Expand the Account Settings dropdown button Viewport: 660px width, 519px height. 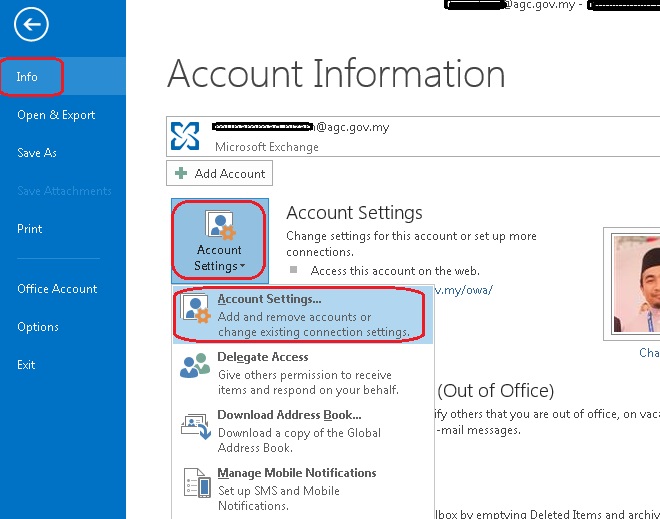click(220, 240)
